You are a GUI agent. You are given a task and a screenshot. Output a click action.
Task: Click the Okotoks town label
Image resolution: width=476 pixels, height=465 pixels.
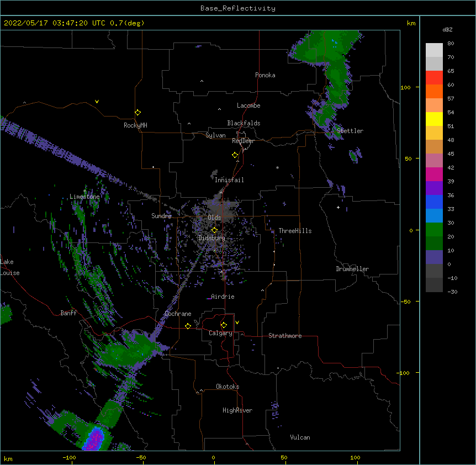[228, 387]
